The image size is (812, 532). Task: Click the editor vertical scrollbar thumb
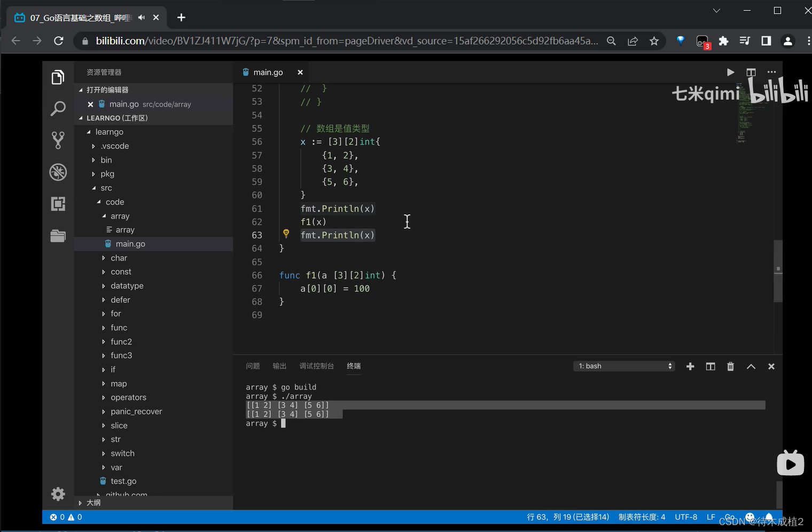click(778, 271)
